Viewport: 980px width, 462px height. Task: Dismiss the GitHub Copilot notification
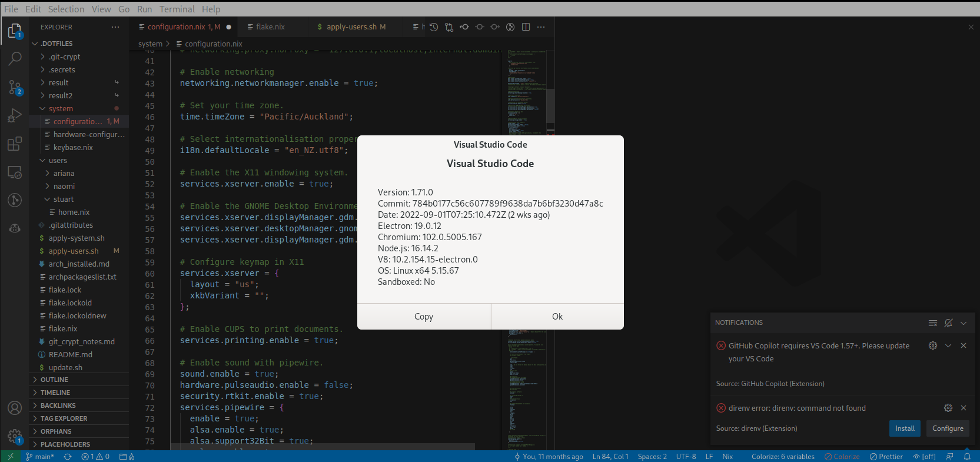[x=964, y=345]
